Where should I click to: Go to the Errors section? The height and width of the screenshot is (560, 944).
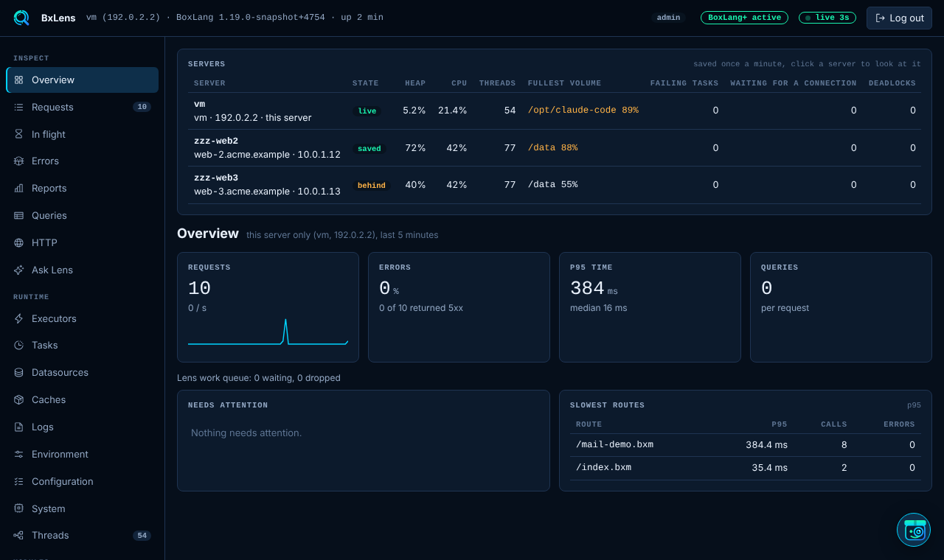[x=82, y=161]
